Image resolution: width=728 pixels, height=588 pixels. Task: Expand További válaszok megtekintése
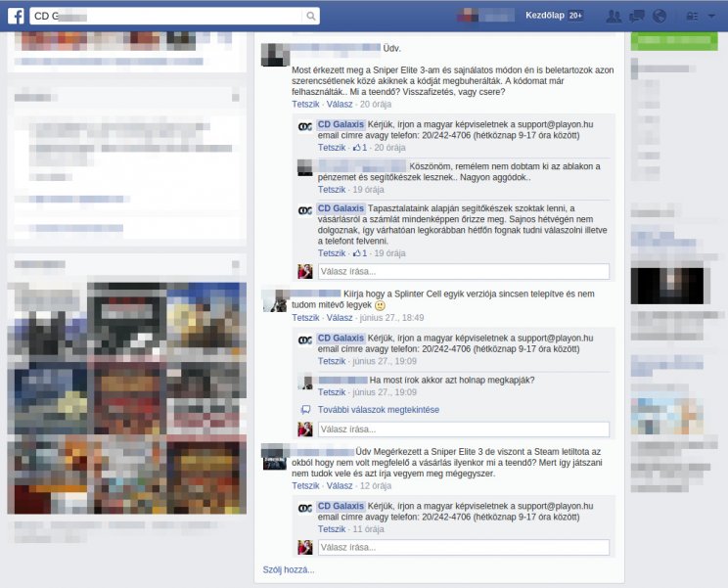coord(379,410)
